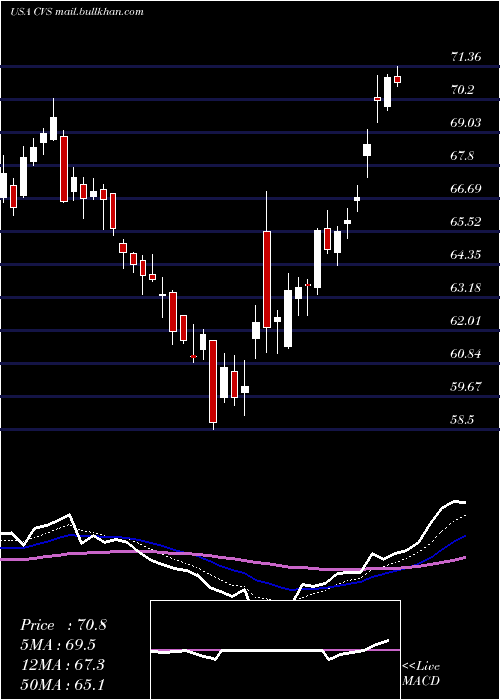Click the tall red candle that reaches the 58.5 low
The height and width of the screenshot is (700, 500).
pos(213,382)
